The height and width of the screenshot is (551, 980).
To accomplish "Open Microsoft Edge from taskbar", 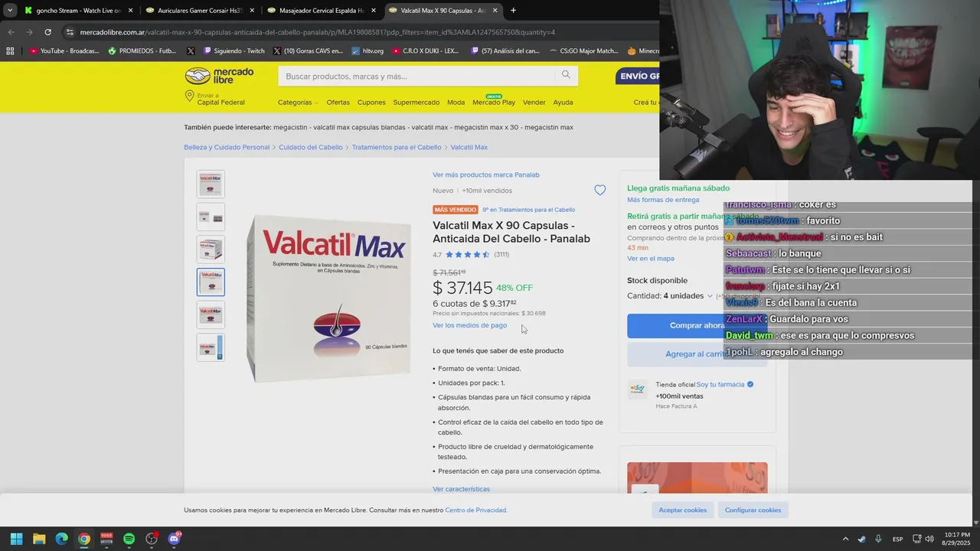I will [x=61, y=539].
